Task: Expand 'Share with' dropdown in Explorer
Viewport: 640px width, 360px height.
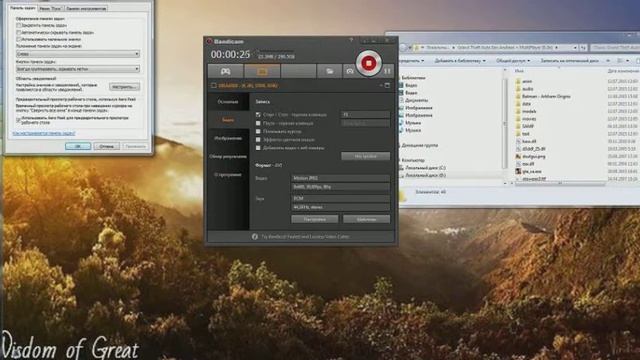Action: coord(513,61)
